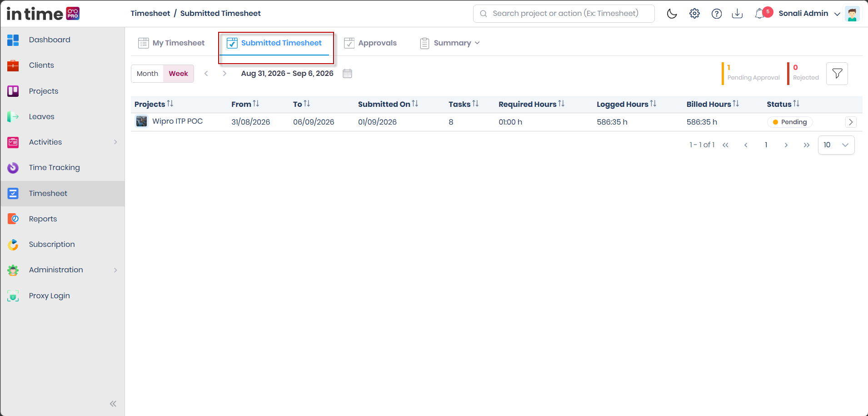The height and width of the screenshot is (416, 868).
Task: Open Clients from the sidebar
Action: click(x=62, y=65)
